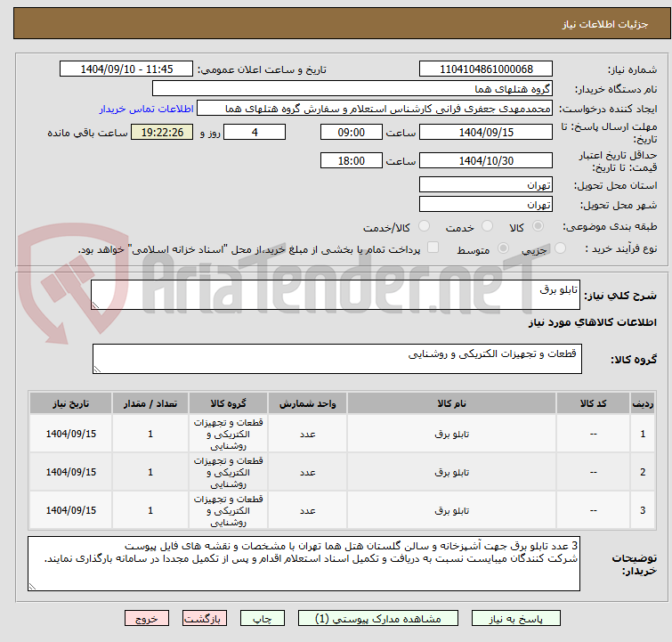Image resolution: width=672 pixels, height=642 pixels.
Task: Click the 'جزئیات اطلاعات نیاز' page title
Action: (604, 24)
